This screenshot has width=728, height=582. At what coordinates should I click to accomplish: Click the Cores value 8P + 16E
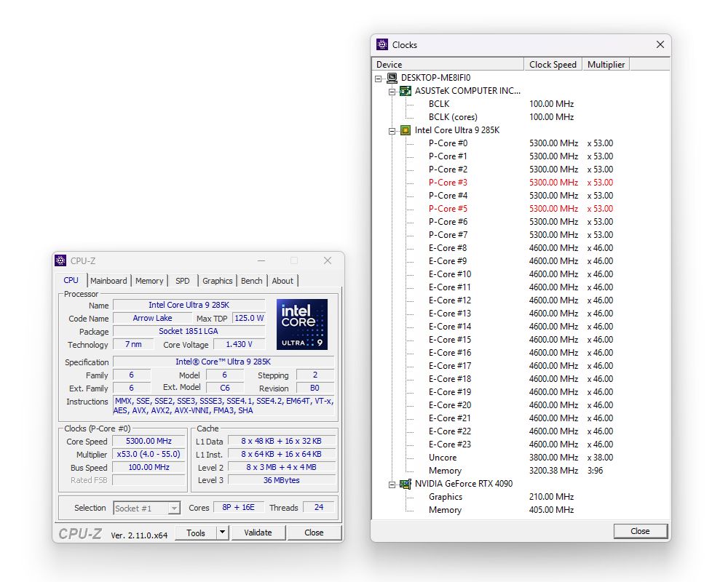coord(238,507)
